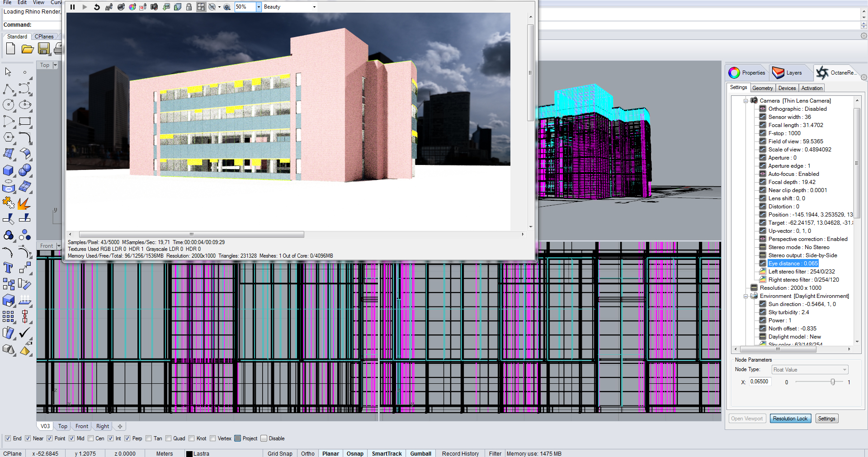Select the Explode tool
This screenshot has height=457, width=868.
(25, 203)
